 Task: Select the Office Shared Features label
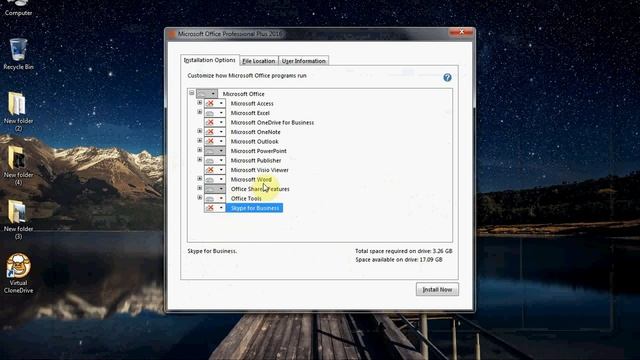coord(260,189)
